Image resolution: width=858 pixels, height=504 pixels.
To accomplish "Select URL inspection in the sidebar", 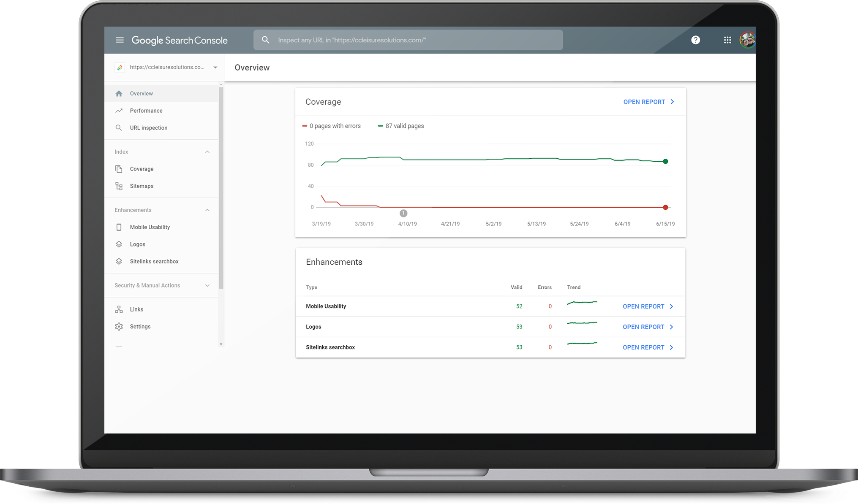I will click(161, 128).
